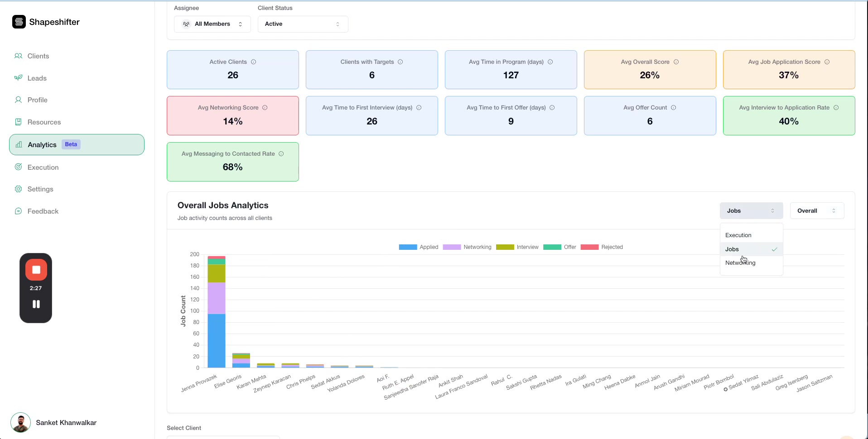Select Networking from the open dropdown
Image resolution: width=868 pixels, height=439 pixels.
click(740, 262)
